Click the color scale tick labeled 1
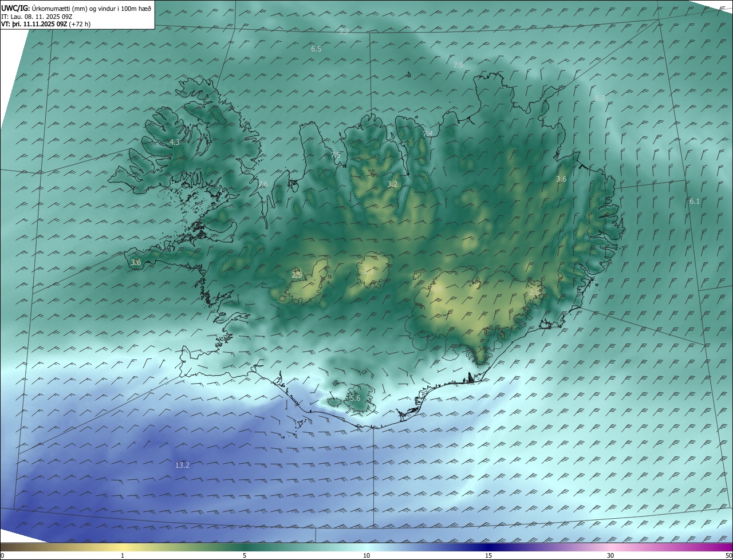The width and height of the screenshot is (733, 560). pos(123,555)
